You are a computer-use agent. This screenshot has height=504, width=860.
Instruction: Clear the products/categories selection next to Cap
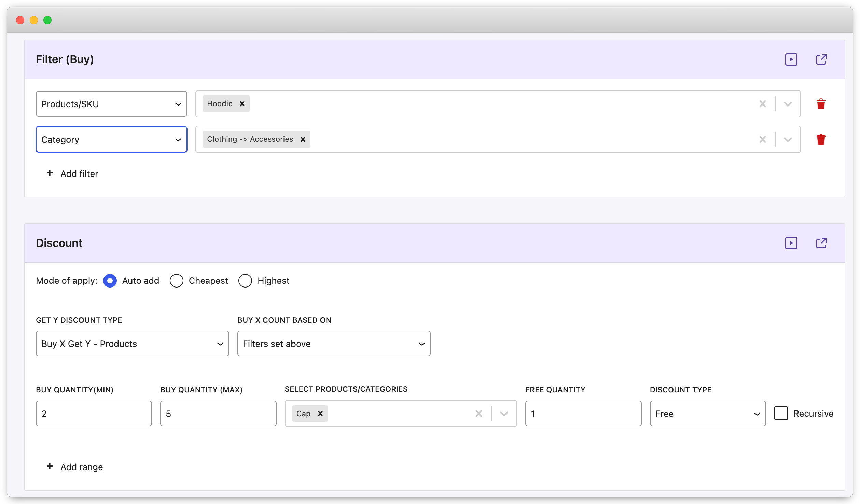click(478, 413)
